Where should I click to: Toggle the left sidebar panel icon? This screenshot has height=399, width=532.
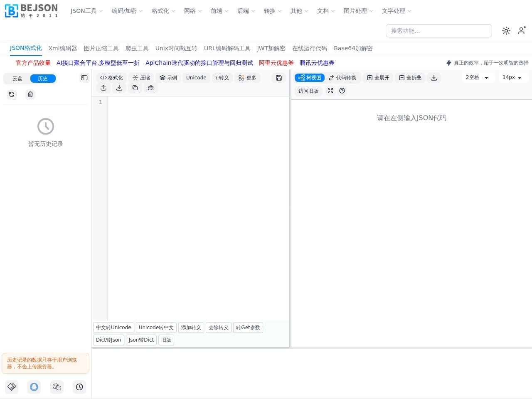coord(84,78)
